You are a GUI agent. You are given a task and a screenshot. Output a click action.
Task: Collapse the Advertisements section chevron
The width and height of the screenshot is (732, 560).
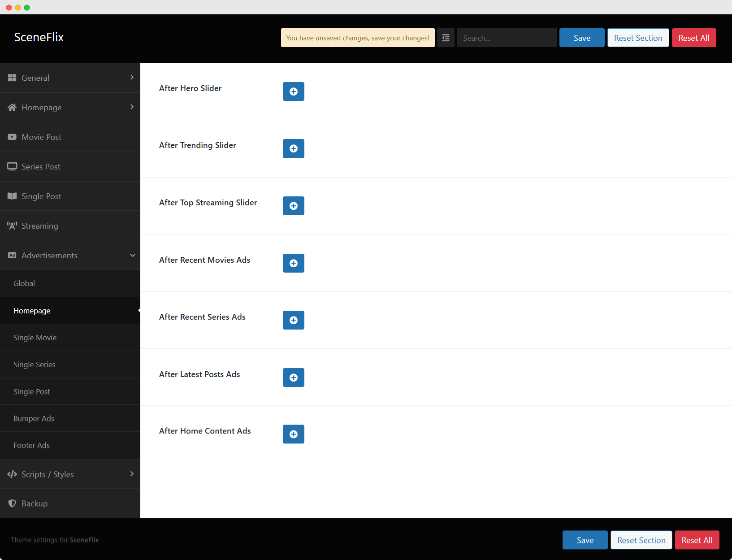point(132,255)
